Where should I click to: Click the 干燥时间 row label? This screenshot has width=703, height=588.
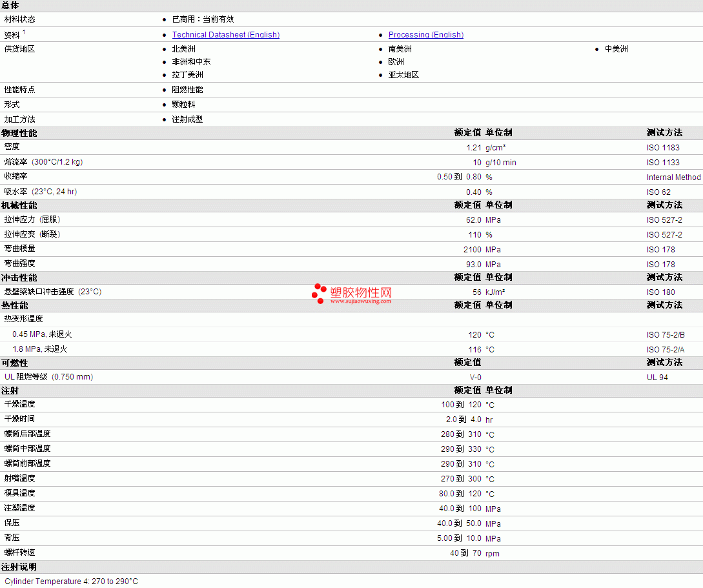(20, 419)
